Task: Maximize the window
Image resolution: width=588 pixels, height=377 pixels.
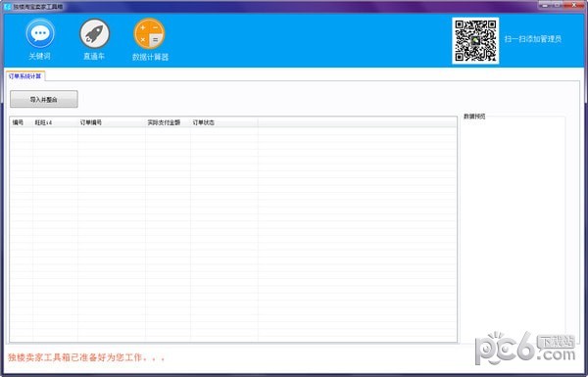Action: 558,5
